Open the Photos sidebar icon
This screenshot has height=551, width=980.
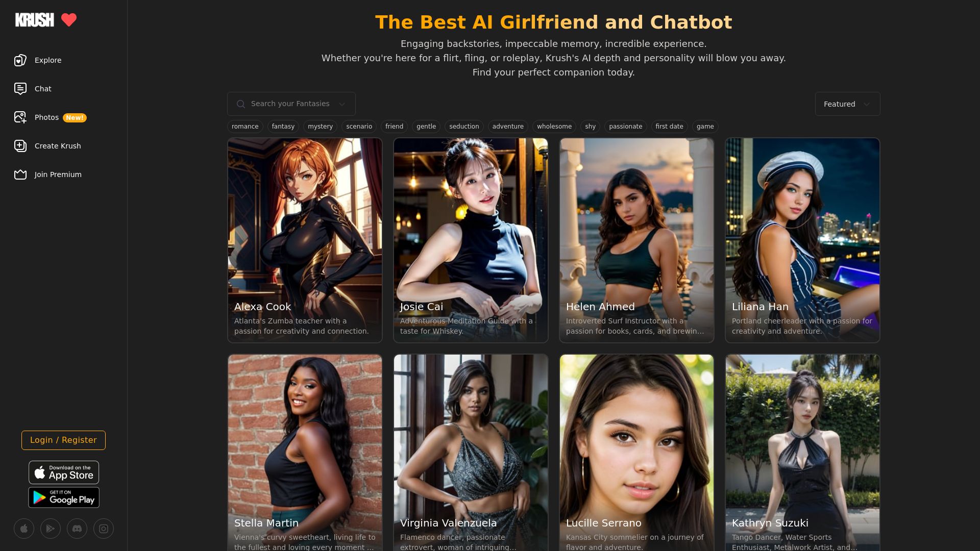[x=20, y=117]
